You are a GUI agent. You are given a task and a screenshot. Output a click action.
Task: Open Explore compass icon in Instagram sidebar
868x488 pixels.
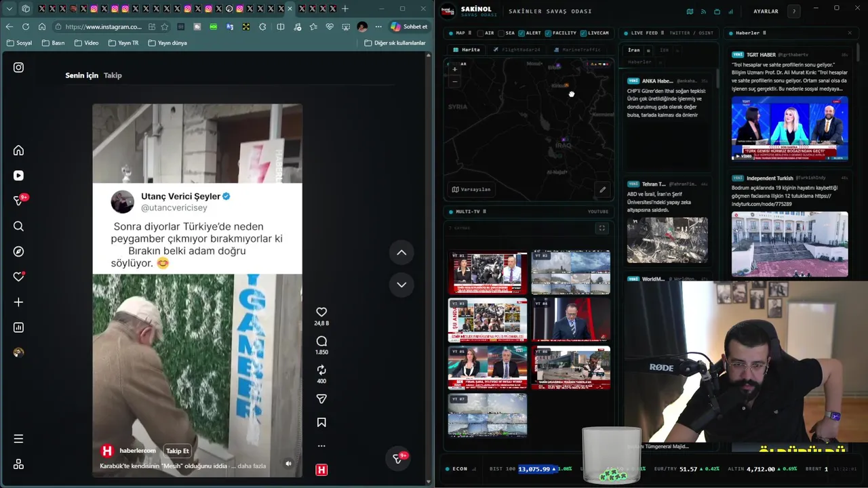click(x=18, y=251)
